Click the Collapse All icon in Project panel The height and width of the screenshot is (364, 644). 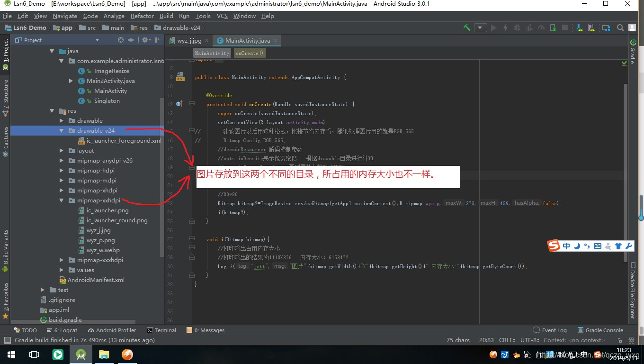tap(131, 40)
